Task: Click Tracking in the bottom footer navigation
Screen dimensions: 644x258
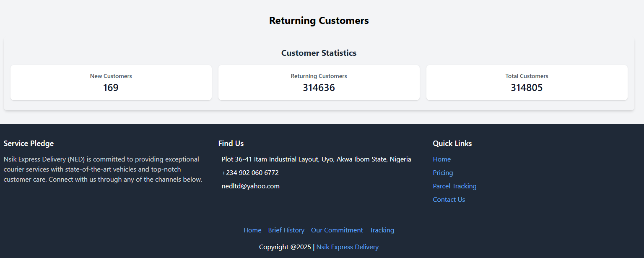Action: tap(382, 230)
